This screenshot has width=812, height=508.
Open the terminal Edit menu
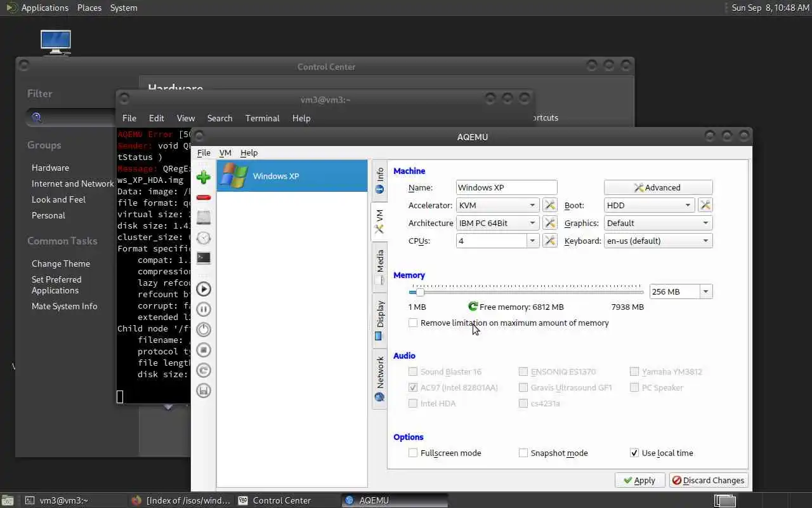pos(156,118)
